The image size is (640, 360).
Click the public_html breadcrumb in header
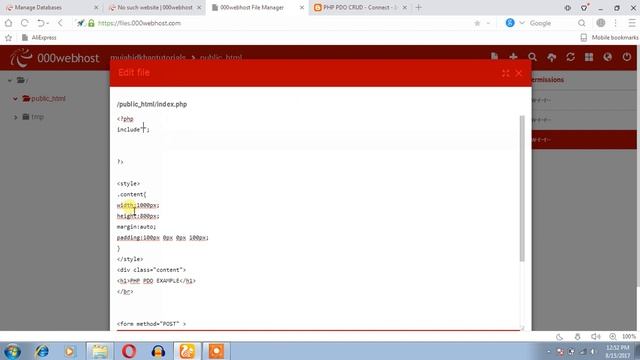pyautogui.click(x=221, y=58)
